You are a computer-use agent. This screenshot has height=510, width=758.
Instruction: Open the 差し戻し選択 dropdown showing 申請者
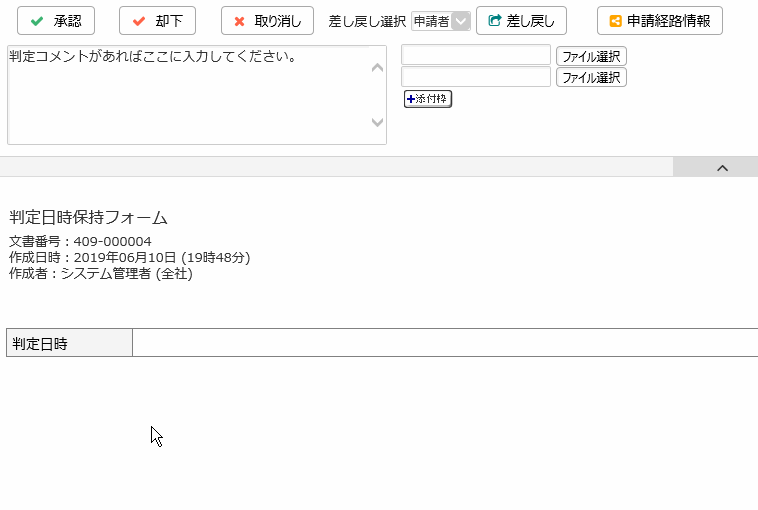pos(440,21)
